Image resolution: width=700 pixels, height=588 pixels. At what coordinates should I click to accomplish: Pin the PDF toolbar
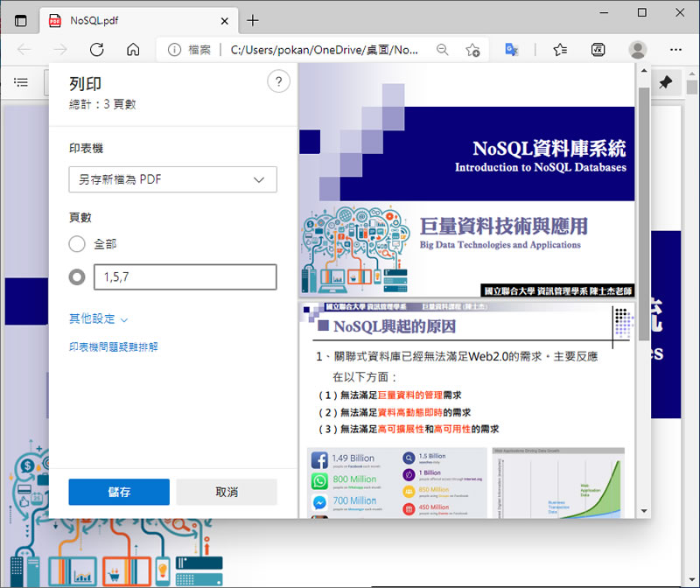click(x=666, y=82)
